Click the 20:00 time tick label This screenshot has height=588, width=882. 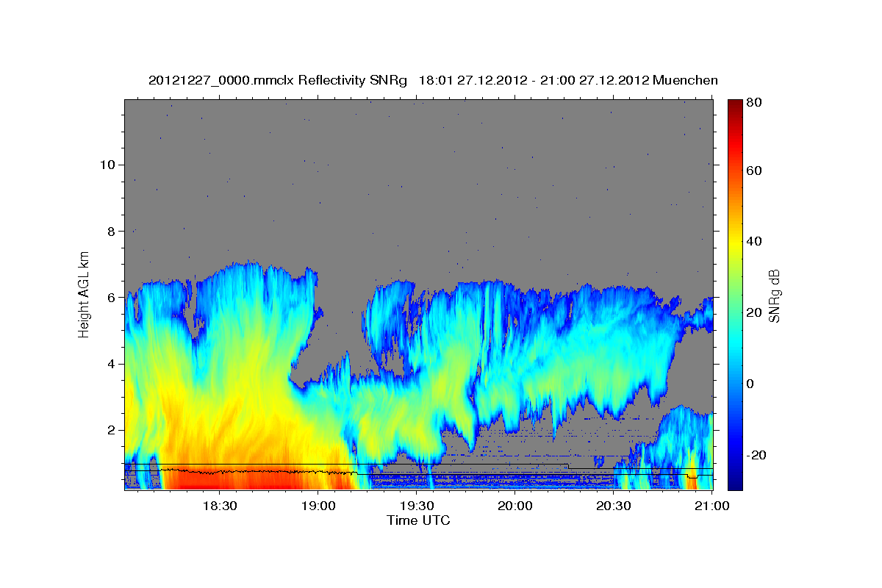point(515,506)
